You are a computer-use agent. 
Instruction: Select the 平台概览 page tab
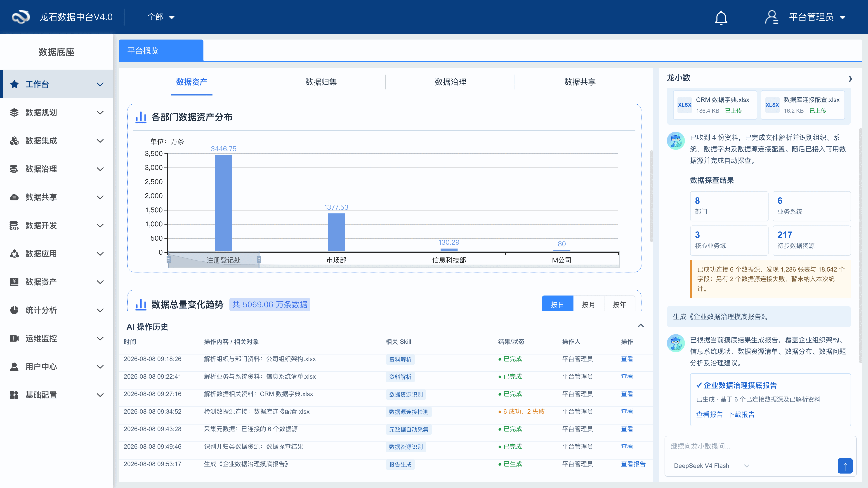161,51
